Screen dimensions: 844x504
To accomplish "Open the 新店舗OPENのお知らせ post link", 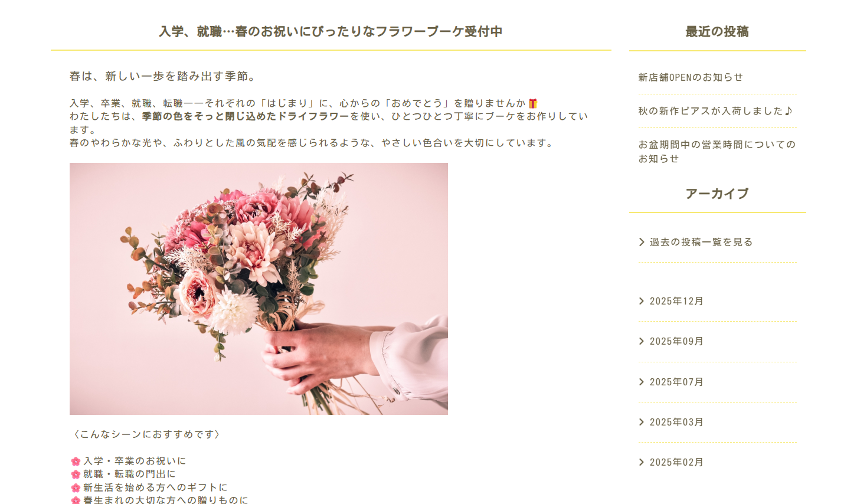I will tap(691, 77).
